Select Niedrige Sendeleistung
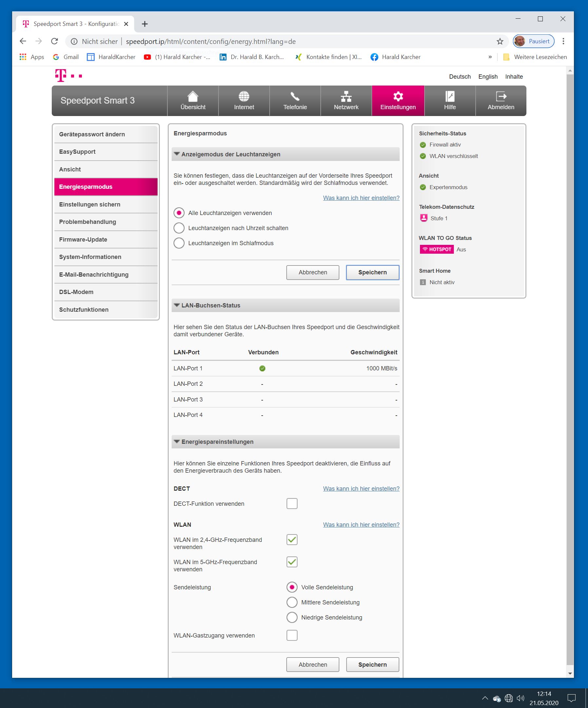Screen dimensions: 588x708 coord(292,617)
